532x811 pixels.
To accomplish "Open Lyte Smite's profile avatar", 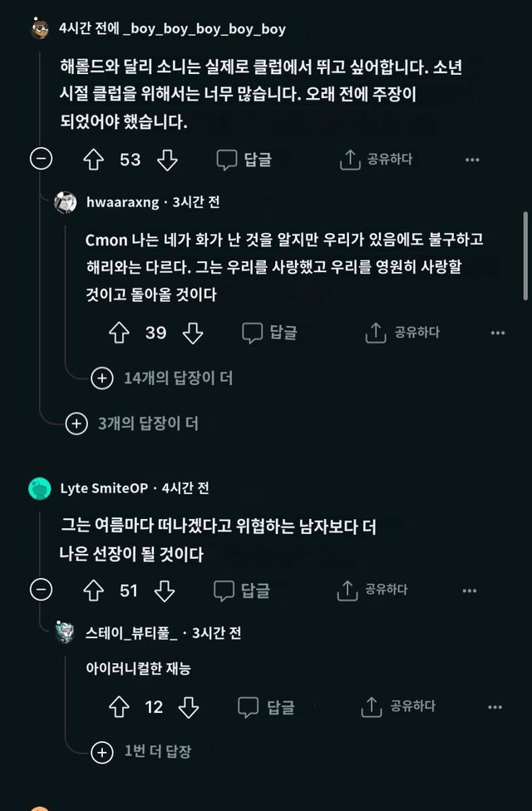I will (40, 489).
